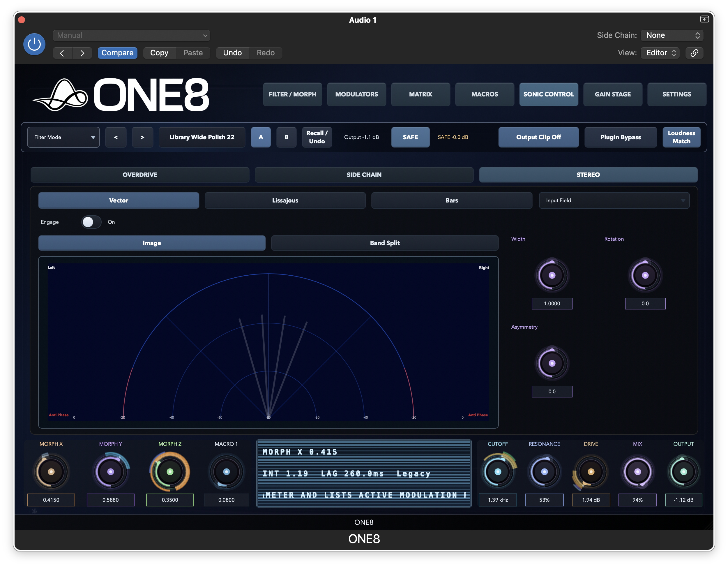Click the Undo button
The width and height of the screenshot is (728, 567).
tap(232, 53)
